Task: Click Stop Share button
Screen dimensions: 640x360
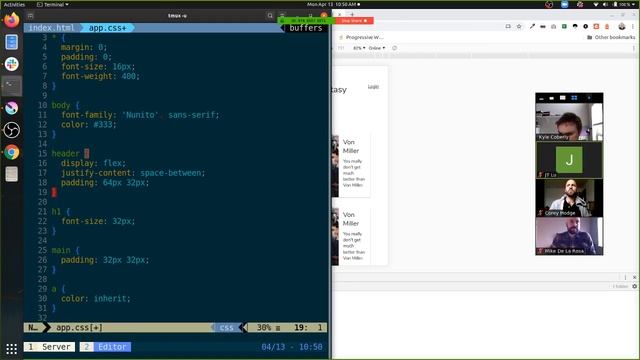Action: pos(354,20)
